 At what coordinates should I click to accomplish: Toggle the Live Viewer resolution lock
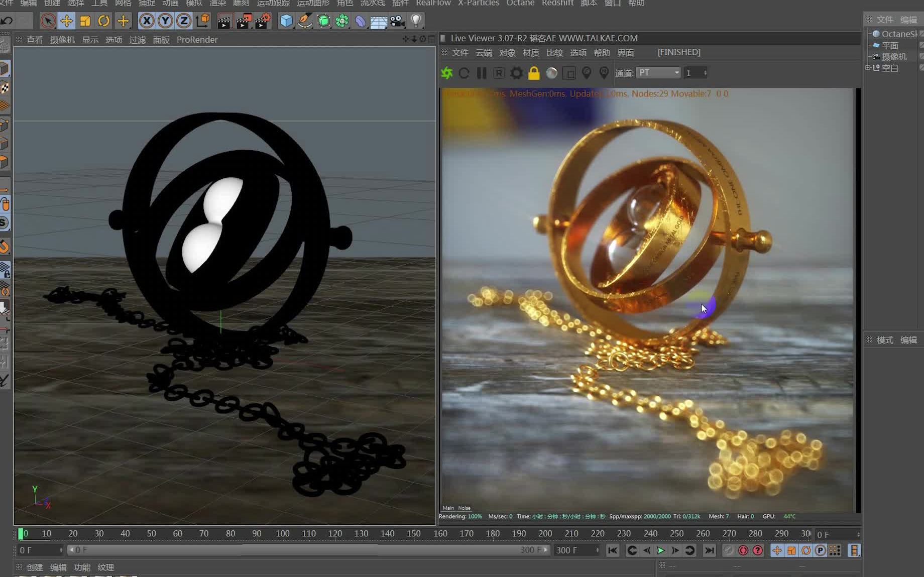point(534,73)
